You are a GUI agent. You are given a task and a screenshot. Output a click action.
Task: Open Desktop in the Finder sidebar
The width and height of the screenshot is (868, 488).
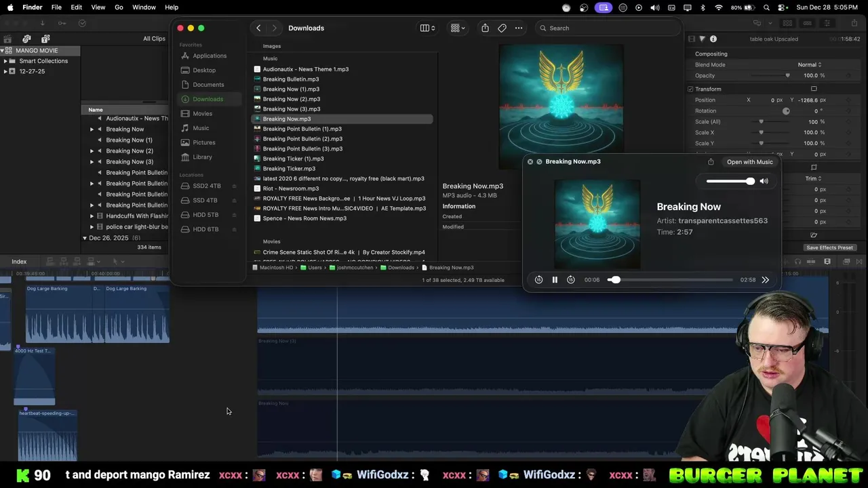tap(203, 70)
